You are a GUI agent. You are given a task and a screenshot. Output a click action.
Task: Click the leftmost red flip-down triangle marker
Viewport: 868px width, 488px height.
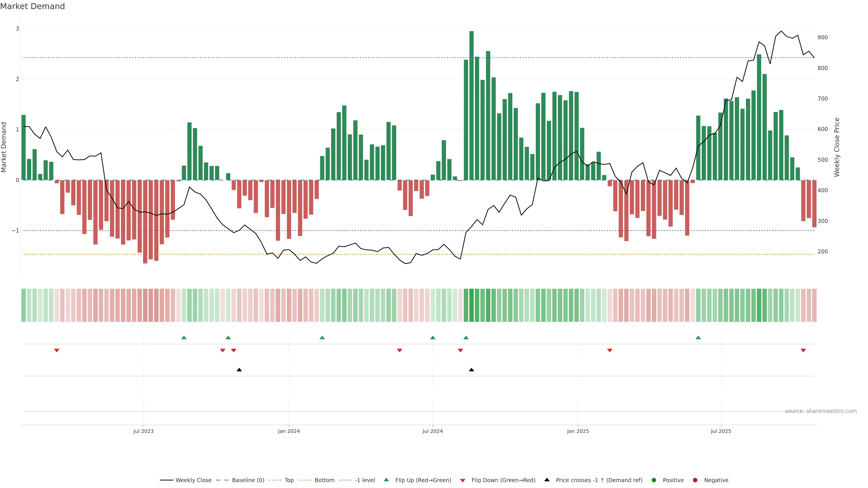point(57,351)
